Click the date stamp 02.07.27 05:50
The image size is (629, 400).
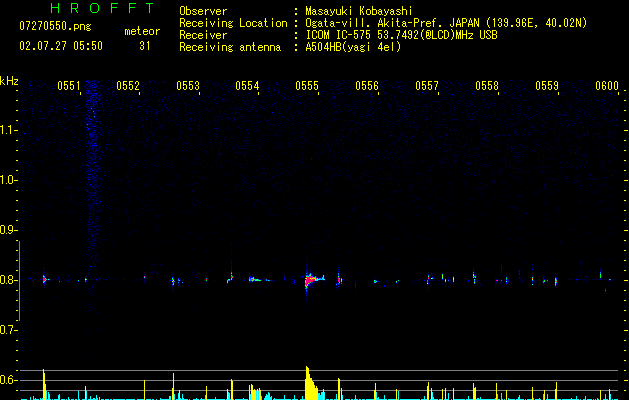pyautogui.click(x=61, y=46)
